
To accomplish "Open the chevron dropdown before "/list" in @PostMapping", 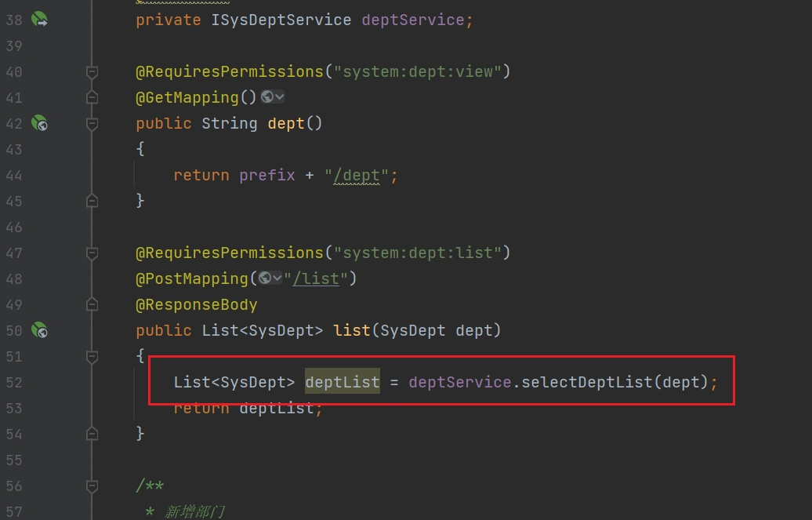I will [x=277, y=278].
